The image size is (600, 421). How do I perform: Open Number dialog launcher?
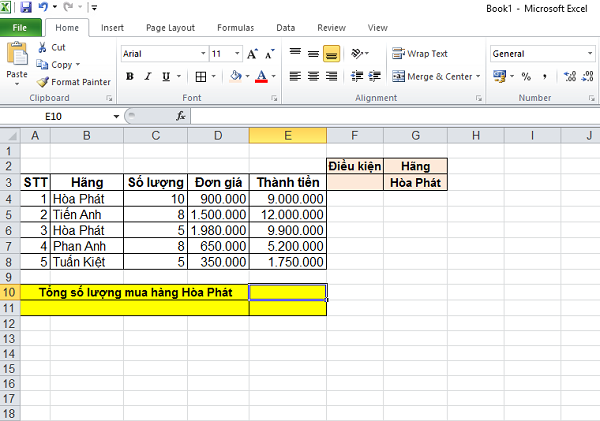[x=592, y=98]
